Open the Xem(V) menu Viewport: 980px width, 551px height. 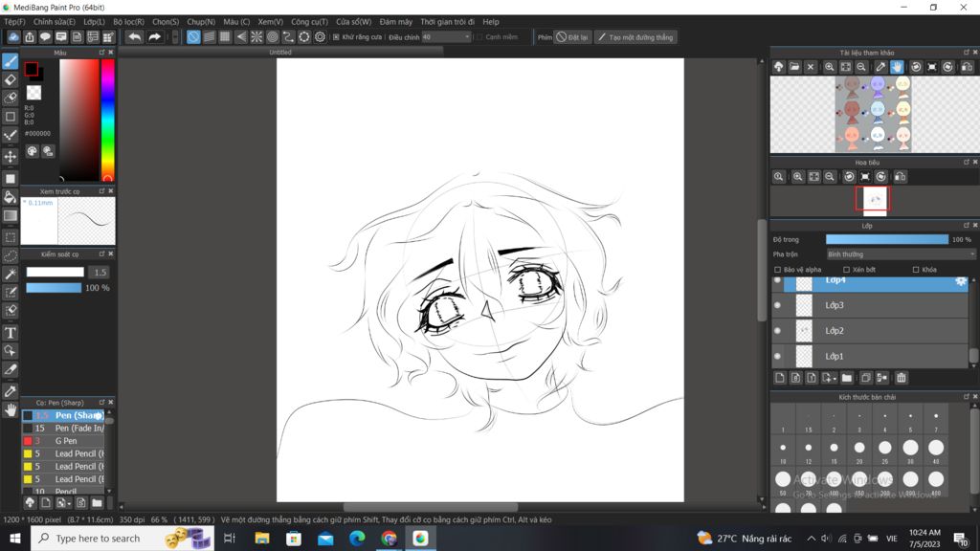pos(270,21)
